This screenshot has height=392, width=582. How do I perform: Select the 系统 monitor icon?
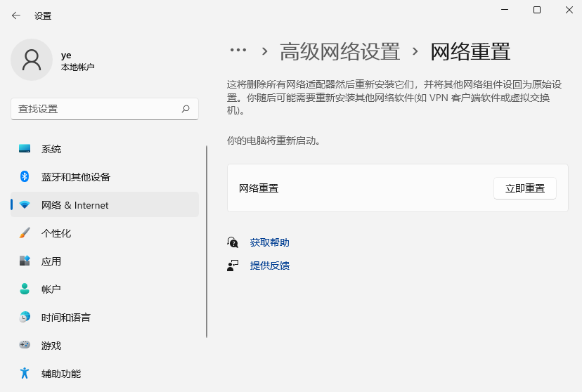tap(25, 148)
